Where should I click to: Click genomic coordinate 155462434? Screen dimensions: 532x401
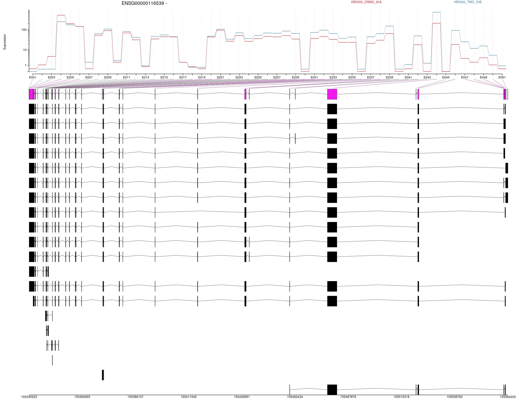click(x=295, y=397)
